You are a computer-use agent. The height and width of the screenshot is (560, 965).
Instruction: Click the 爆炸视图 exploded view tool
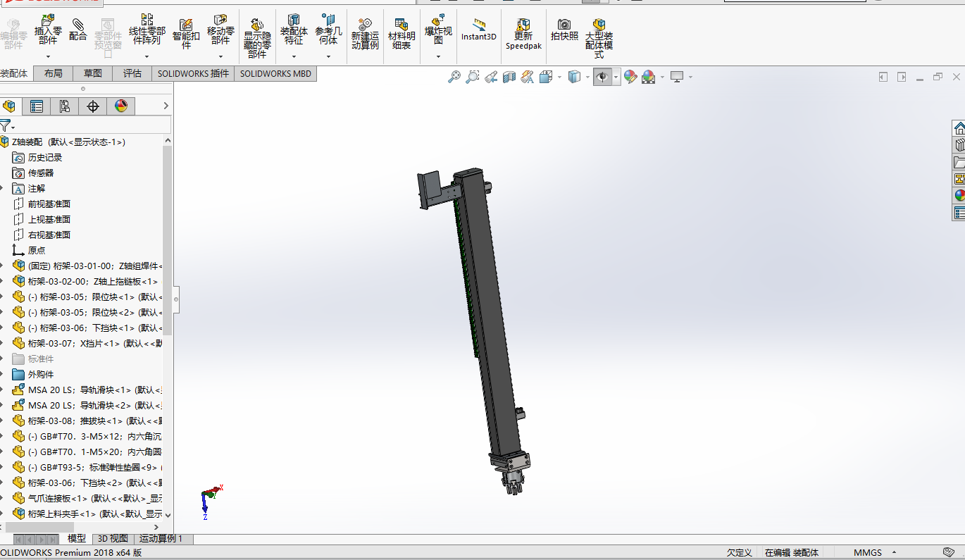pyautogui.click(x=438, y=29)
